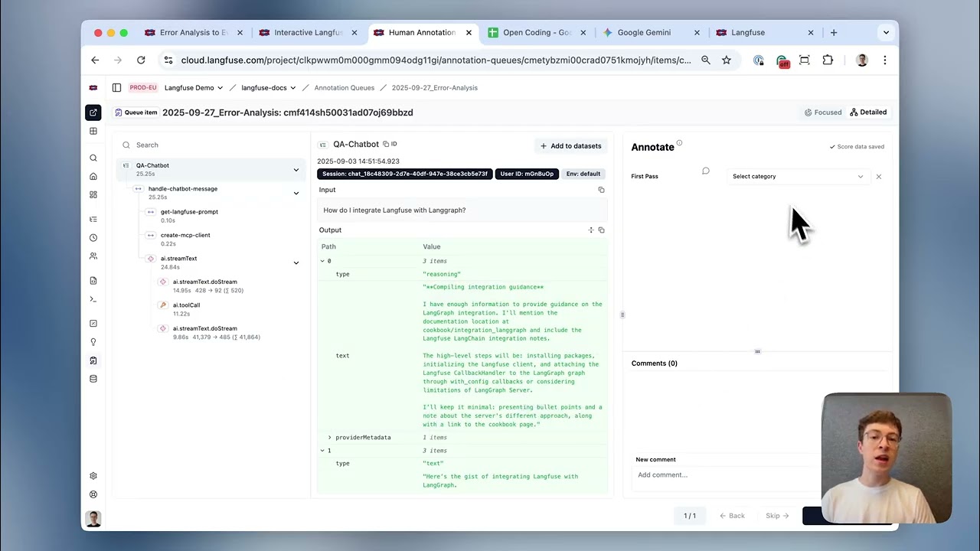Collapse output path 1
Image resolution: width=980 pixels, height=551 pixels.
tap(322, 451)
